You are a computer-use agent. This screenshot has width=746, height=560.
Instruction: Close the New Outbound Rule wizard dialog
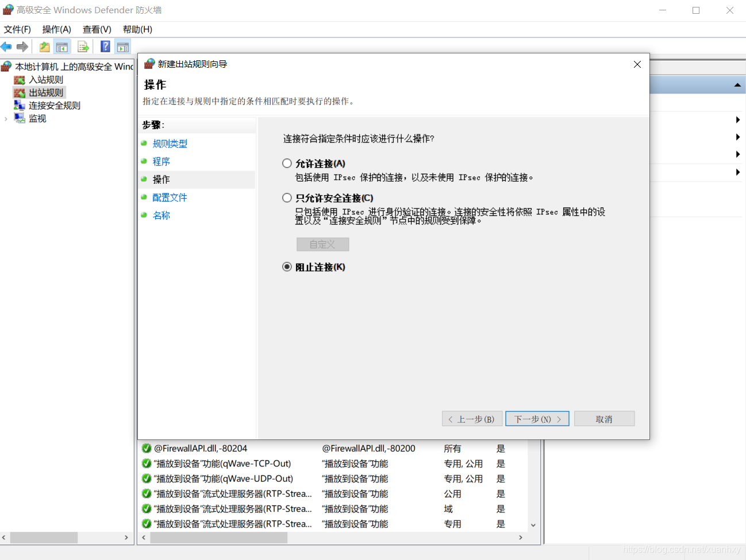pos(637,64)
